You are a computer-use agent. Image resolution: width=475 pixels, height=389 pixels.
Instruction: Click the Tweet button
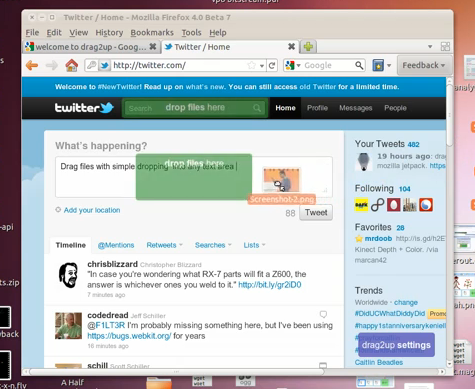[316, 213]
